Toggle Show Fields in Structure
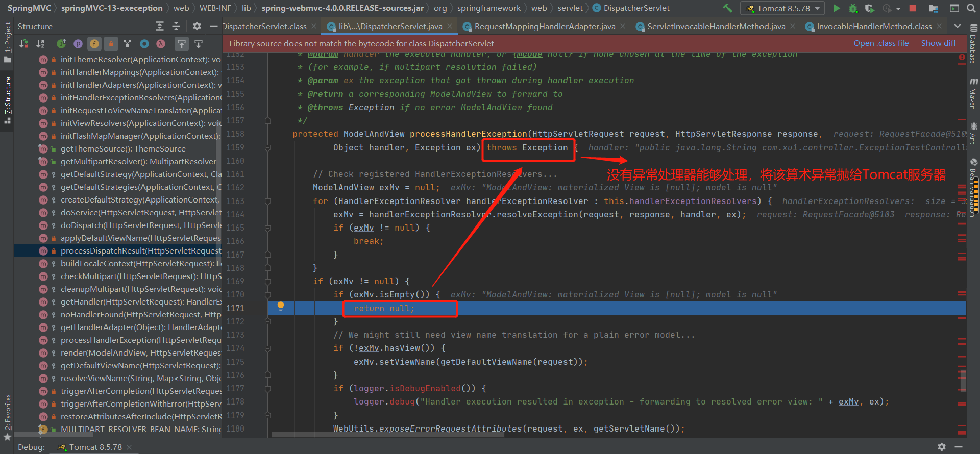 click(x=94, y=44)
